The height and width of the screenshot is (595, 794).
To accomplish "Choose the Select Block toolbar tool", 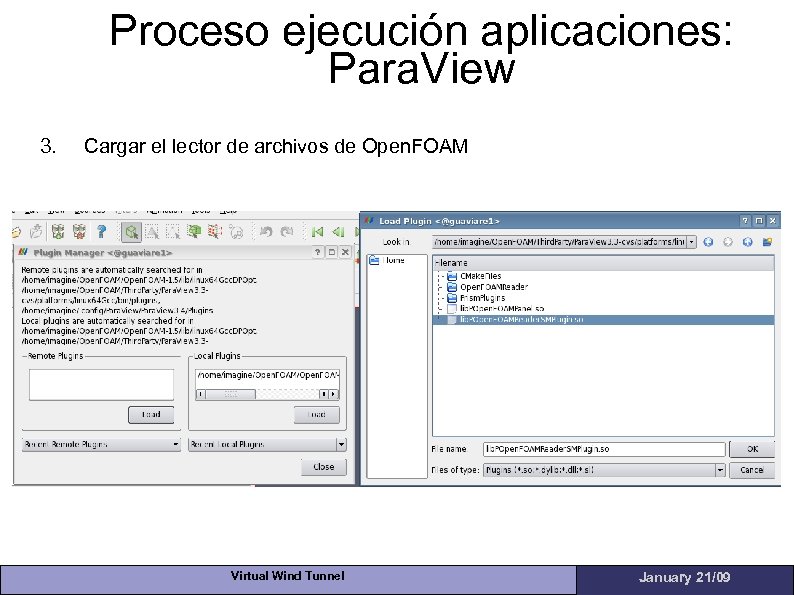I will tap(236, 232).
